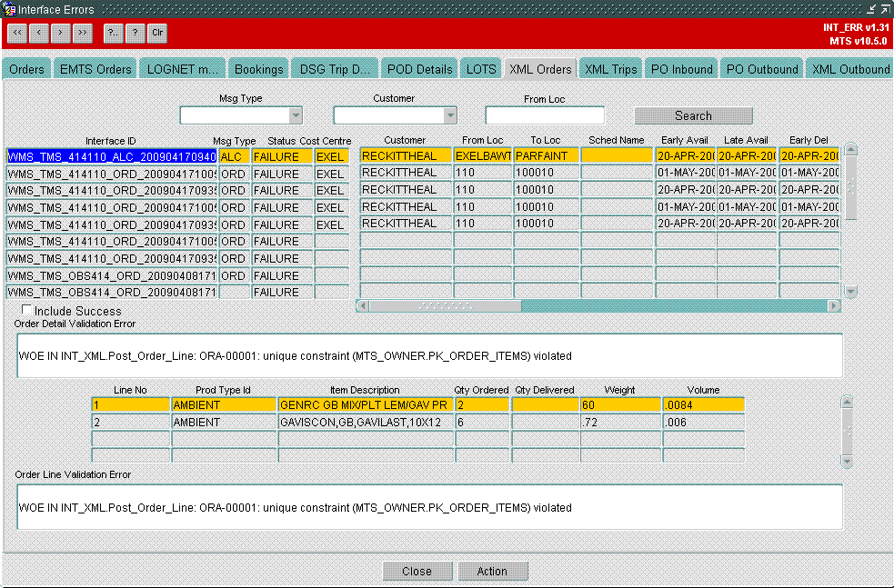
Task: Click the Weight .72 cell
Action: click(x=619, y=423)
